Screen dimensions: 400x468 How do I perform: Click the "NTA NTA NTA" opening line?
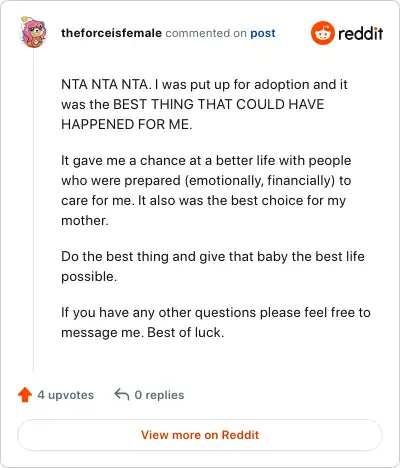(x=204, y=84)
